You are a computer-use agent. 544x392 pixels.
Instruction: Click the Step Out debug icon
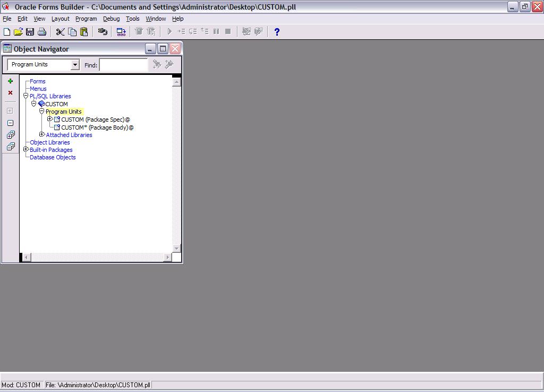[205, 32]
